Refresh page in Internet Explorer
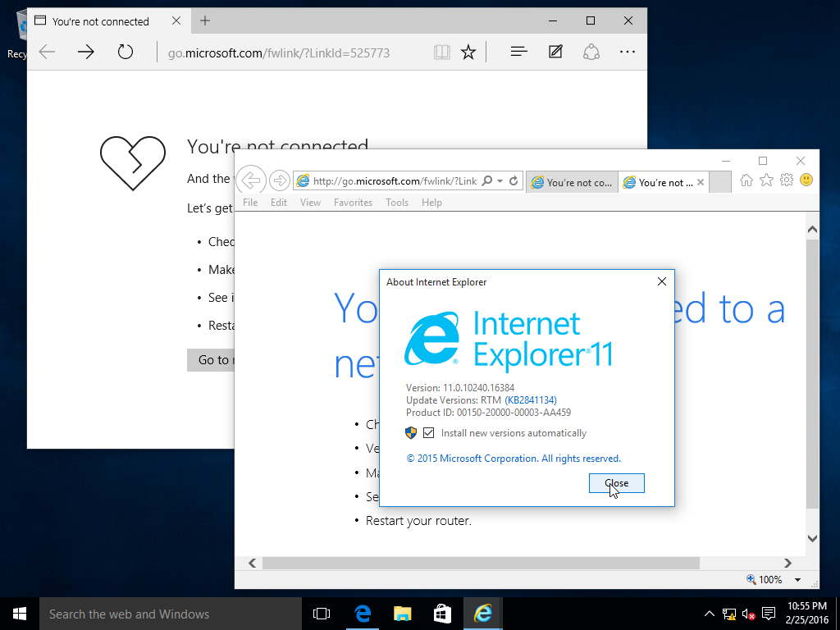This screenshot has height=630, width=840. point(514,181)
